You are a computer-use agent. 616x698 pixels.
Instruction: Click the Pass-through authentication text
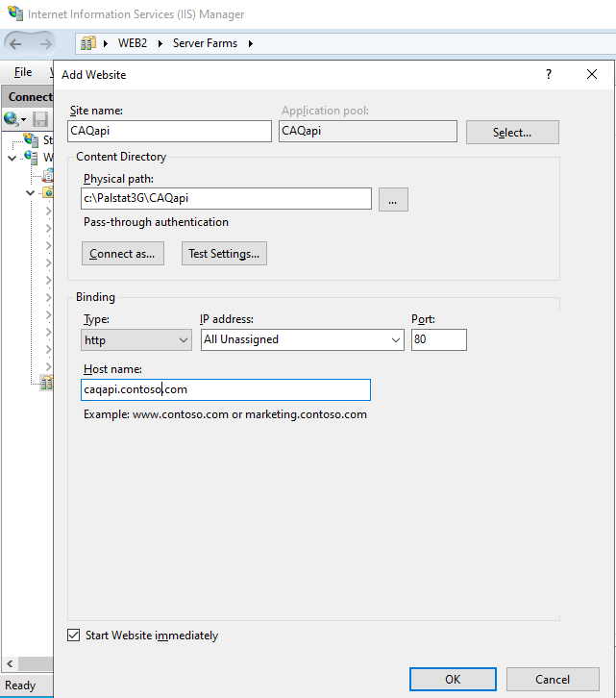tap(156, 222)
